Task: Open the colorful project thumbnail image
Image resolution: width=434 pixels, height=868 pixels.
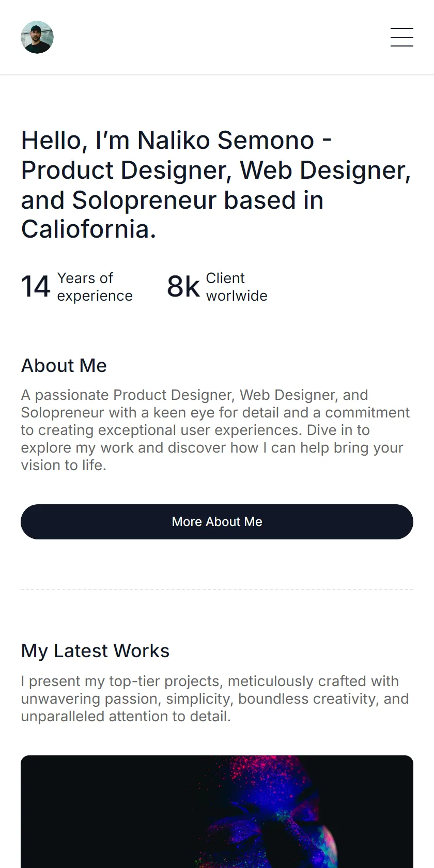Action: coord(217,812)
